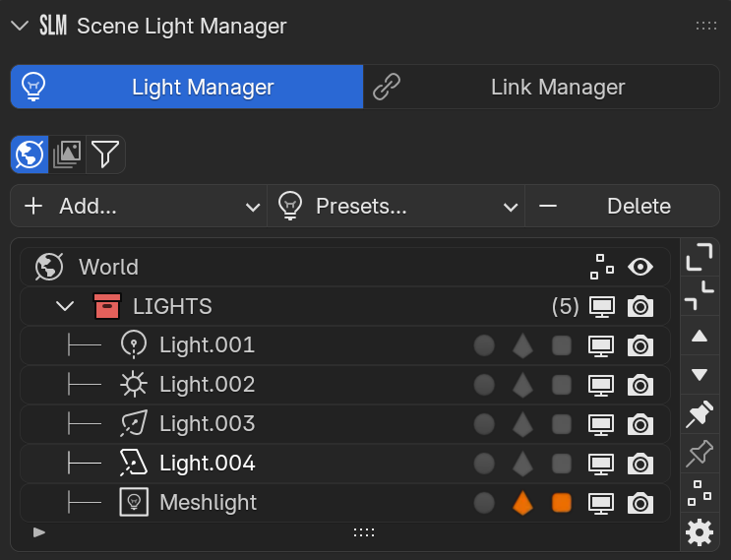
Task: Toggle viewport display for Light.001
Action: coord(601,346)
